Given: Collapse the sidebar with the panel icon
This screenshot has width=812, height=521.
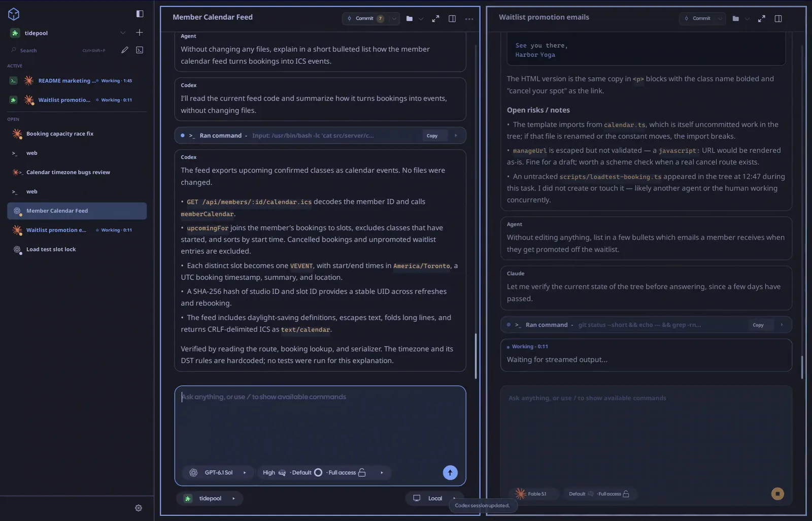Looking at the screenshot, I should pos(140,14).
